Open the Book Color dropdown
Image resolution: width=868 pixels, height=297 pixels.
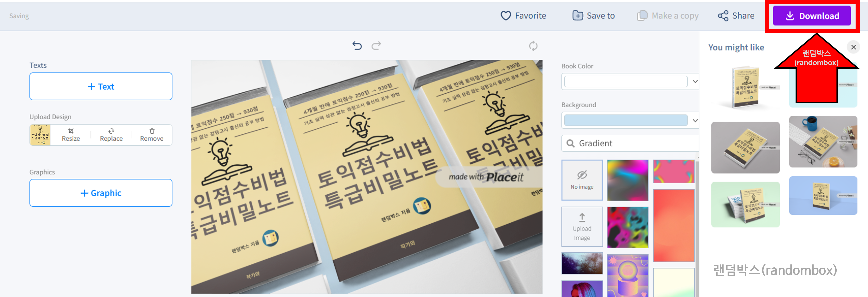[695, 81]
